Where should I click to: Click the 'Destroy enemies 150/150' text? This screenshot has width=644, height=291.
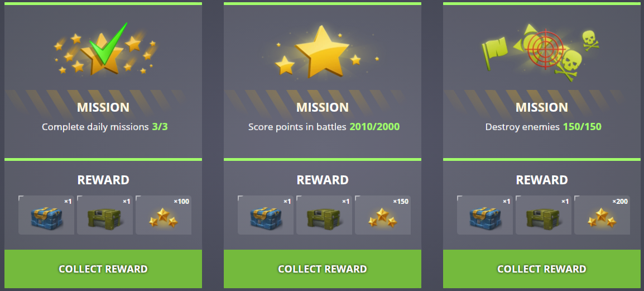543,127
